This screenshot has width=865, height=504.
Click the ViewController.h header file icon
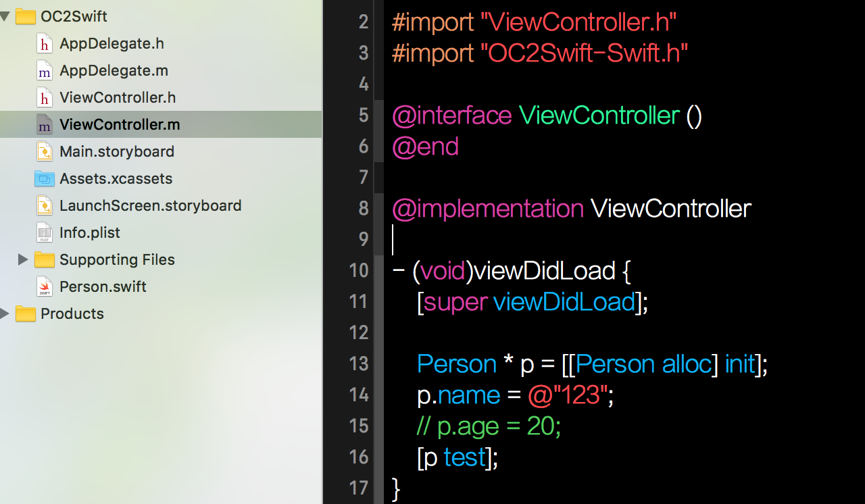click(x=45, y=98)
